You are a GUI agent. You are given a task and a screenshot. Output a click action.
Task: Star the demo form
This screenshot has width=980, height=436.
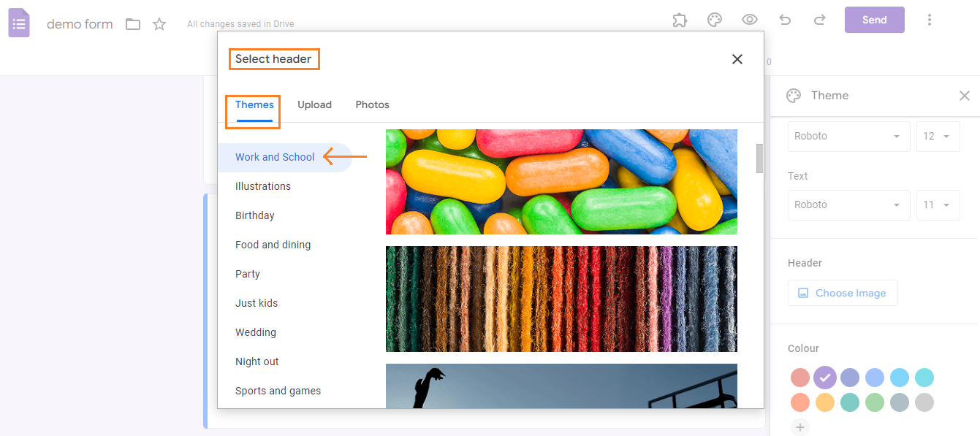click(x=159, y=24)
